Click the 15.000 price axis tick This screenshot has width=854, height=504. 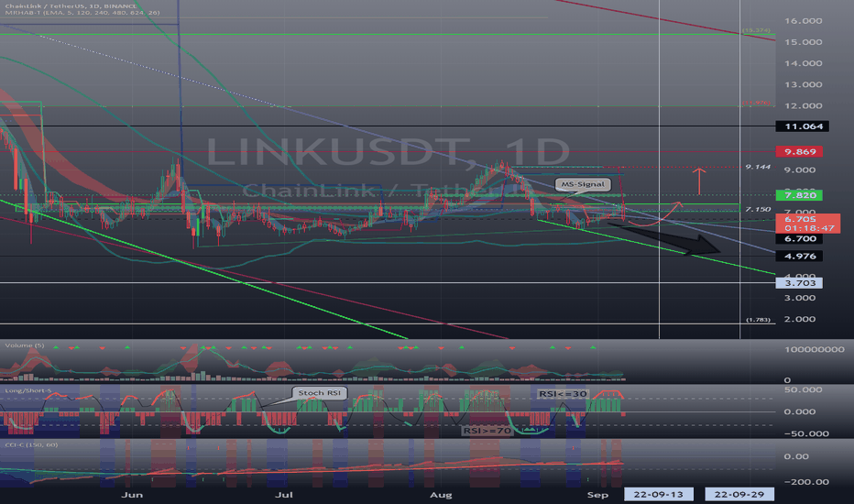point(803,42)
